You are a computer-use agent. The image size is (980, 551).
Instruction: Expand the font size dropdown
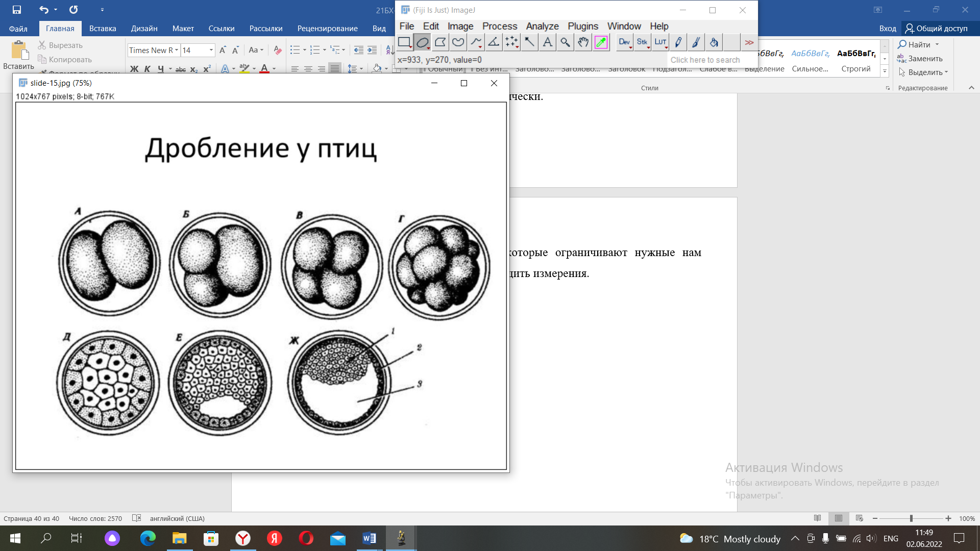point(211,50)
